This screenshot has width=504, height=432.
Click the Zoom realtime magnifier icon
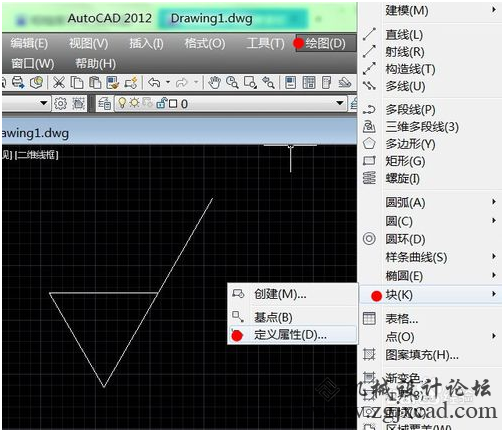(x=232, y=82)
